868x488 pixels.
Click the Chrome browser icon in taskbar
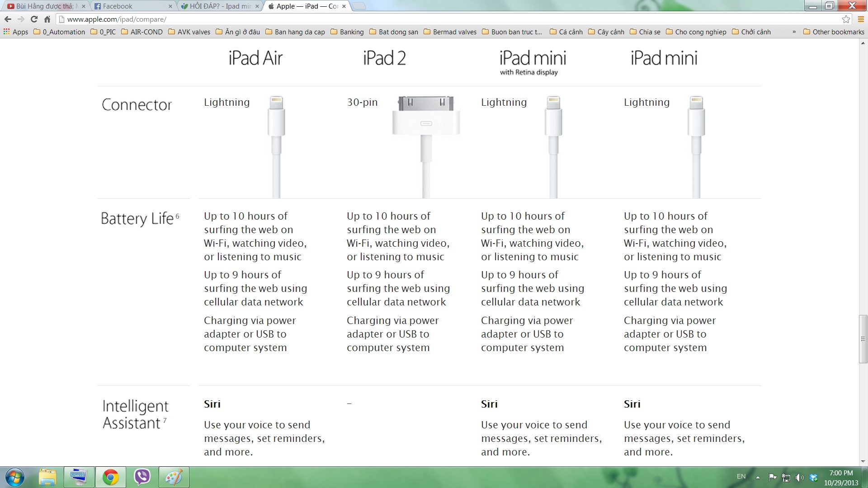tap(110, 476)
